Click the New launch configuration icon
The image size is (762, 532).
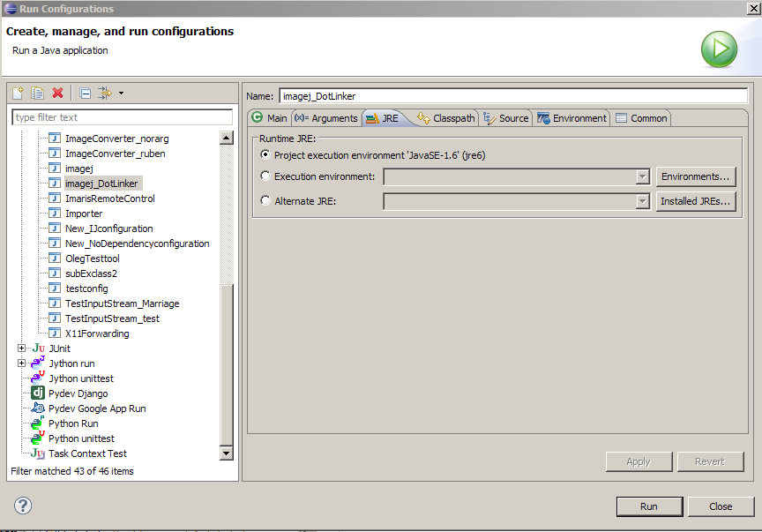coord(18,93)
